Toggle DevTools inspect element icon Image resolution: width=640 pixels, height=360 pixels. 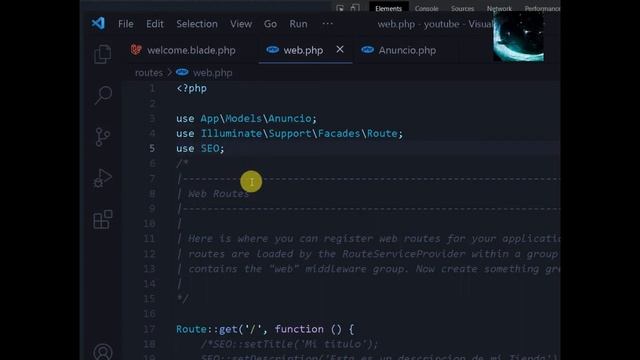340,8
